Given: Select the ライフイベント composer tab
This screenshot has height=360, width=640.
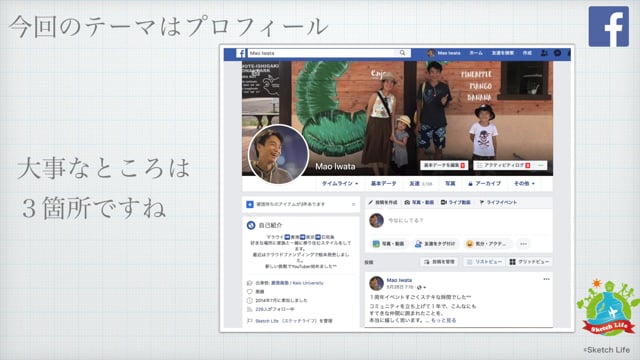Looking at the screenshot, I should 498,202.
